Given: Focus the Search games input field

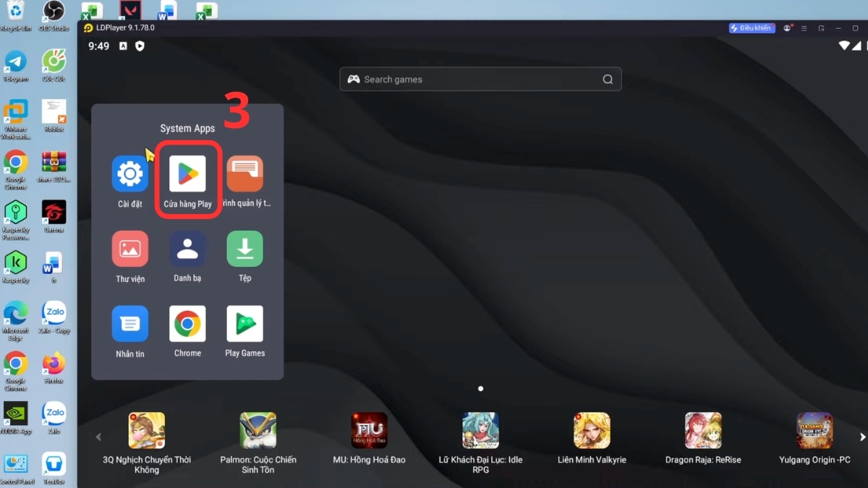Looking at the screenshot, I should pyautogui.click(x=480, y=80).
